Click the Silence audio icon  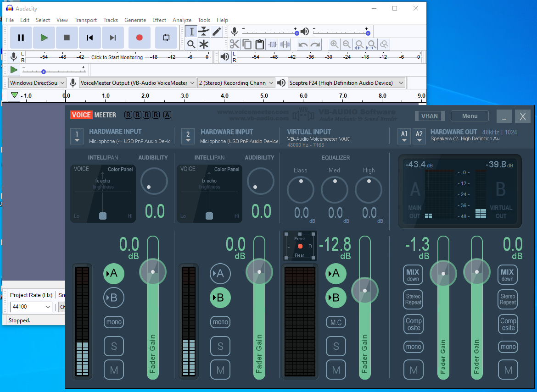tap(285, 44)
